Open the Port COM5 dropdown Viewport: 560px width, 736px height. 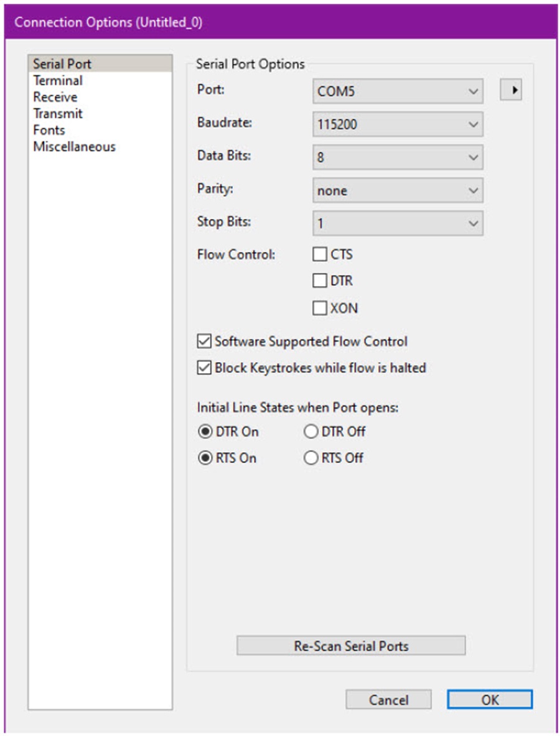398,91
